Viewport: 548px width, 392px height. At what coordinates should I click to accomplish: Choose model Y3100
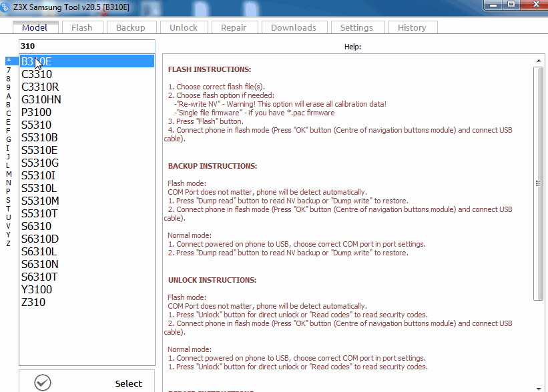87,289
